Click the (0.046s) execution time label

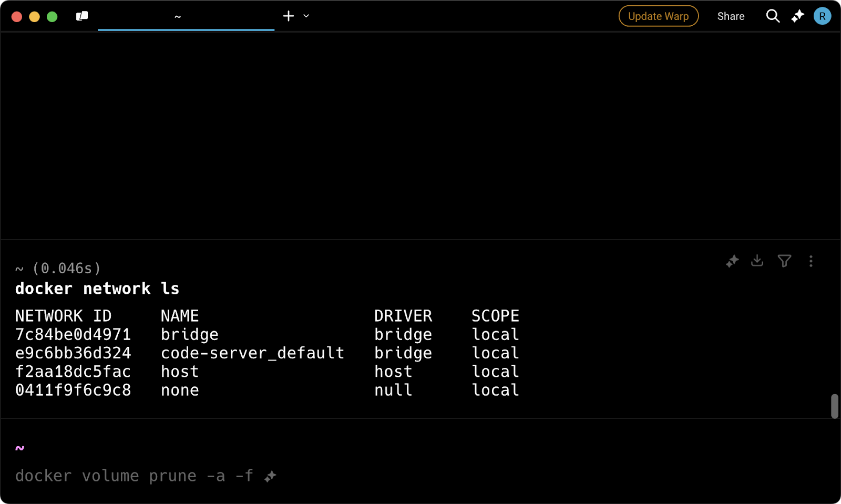(66, 269)
